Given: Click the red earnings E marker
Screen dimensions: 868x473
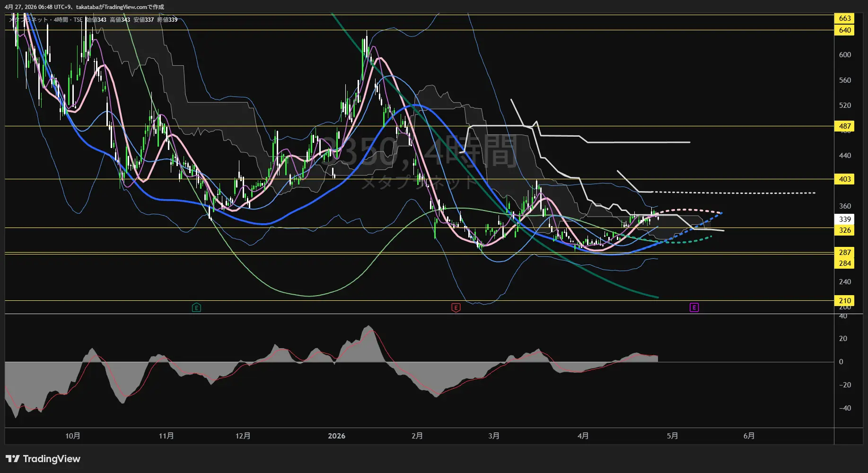Looking at the screenshot, I should (456, 308).
